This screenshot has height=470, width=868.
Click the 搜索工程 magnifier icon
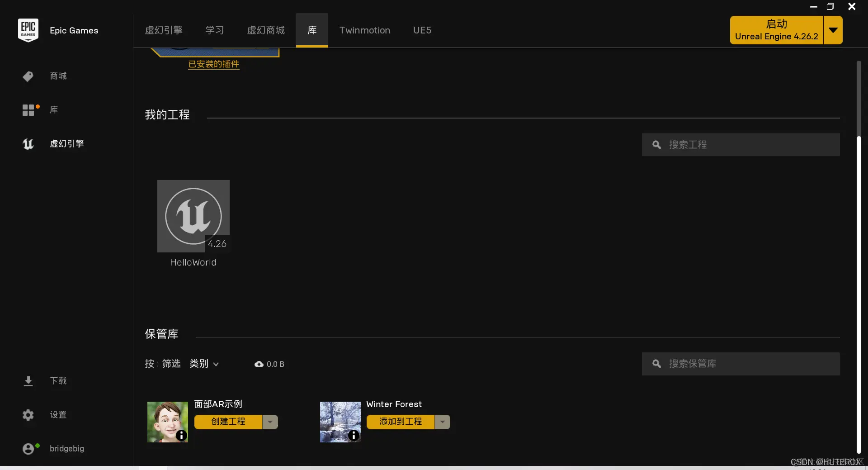pos(657,145)
